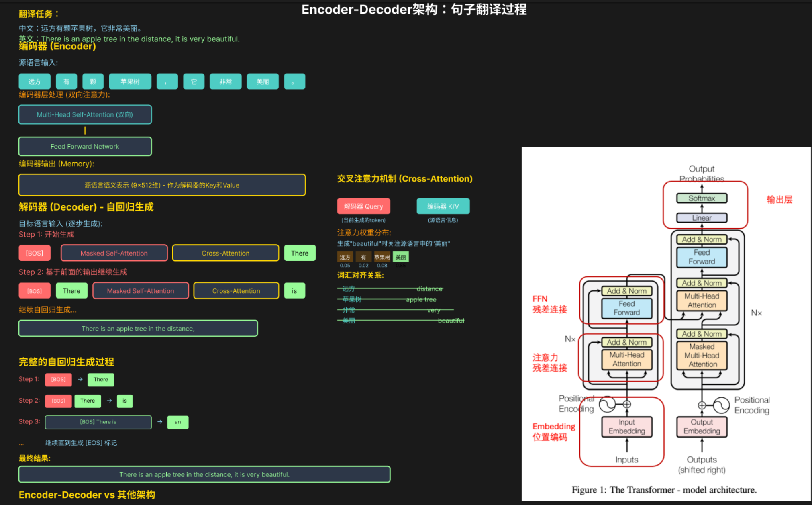Click the Linear block in the Transformer figure
This screenshot has height=505, width=812.
coord(702,218)
